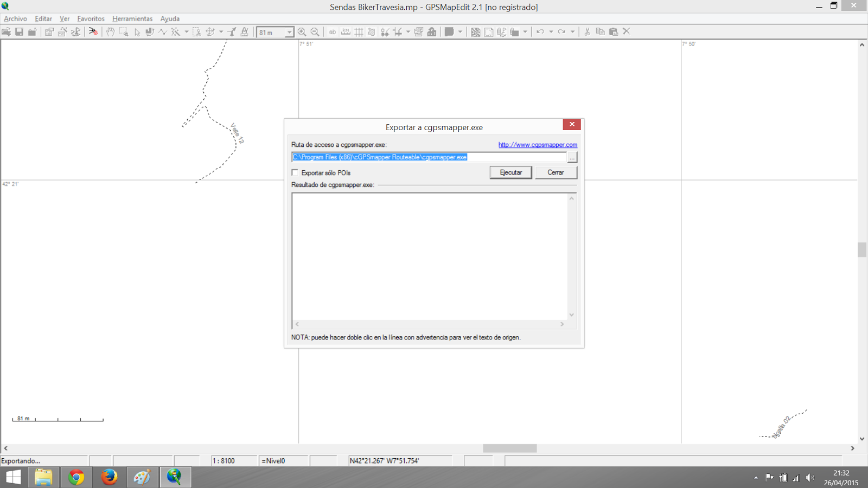Open the redo dropdown arrow

click(573, 31)
